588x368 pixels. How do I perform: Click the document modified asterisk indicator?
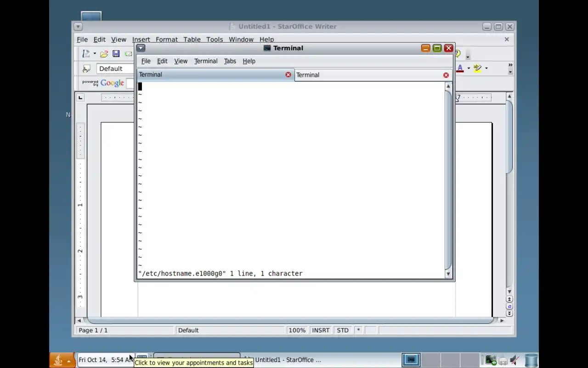358,330
